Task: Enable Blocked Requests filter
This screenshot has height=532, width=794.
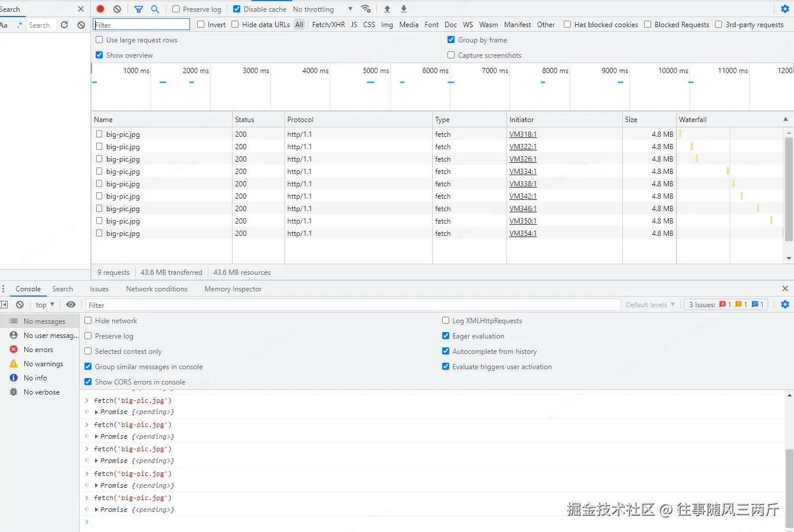Action: pos(648,24)
